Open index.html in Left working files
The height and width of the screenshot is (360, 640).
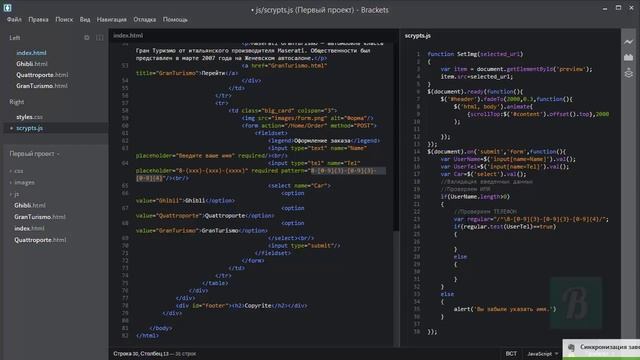pyautogui.click(x=31, y=53)
